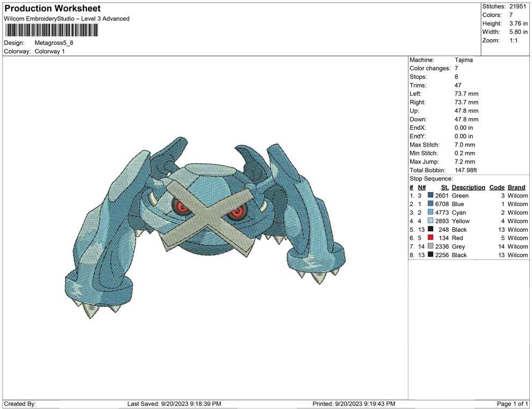Viewport: 532px width, 409px height.
Task: Click the Last Saved timestamp in footer
Action: click(175, 404)
